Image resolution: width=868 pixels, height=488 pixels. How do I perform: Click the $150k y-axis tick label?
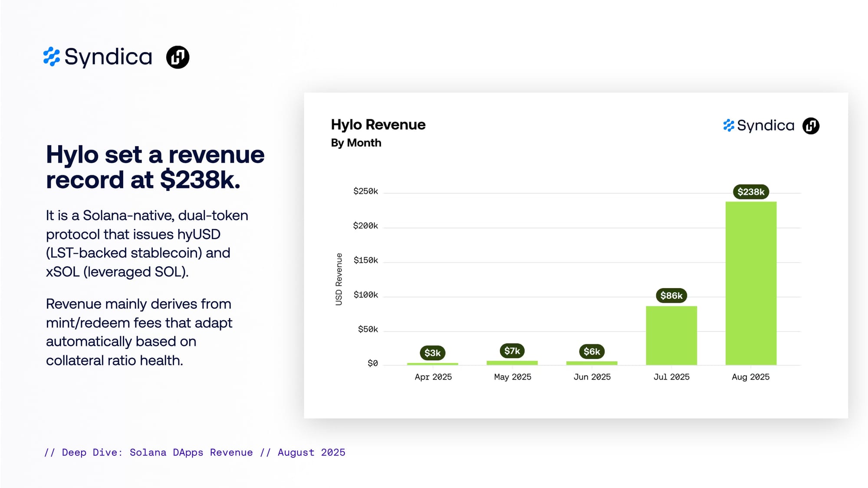(x=366, y=260)
